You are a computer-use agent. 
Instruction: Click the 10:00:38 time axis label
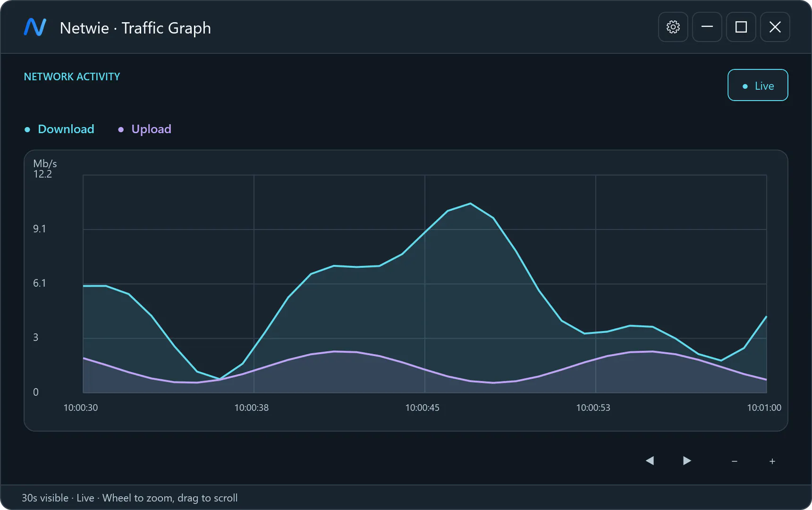point(251,408)
